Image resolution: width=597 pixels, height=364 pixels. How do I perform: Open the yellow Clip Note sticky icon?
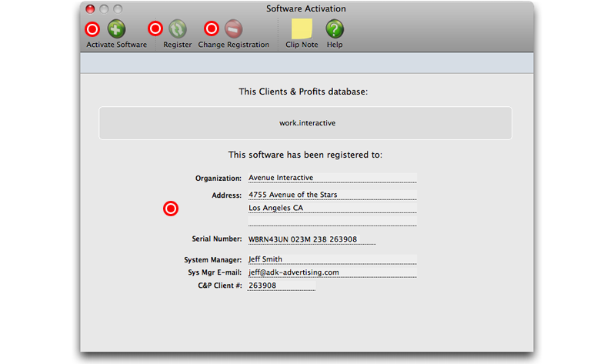click(302, 29)
